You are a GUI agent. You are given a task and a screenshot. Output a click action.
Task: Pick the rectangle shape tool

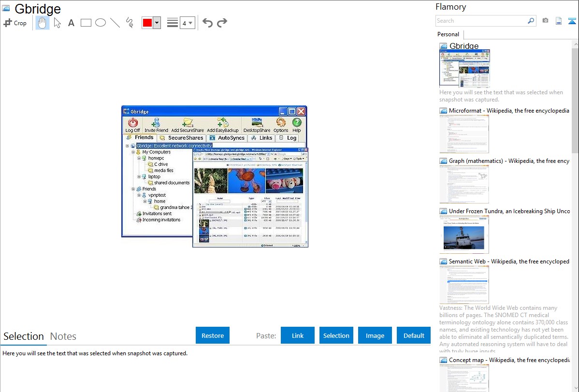pyautogui.click(x=86, y=23)
